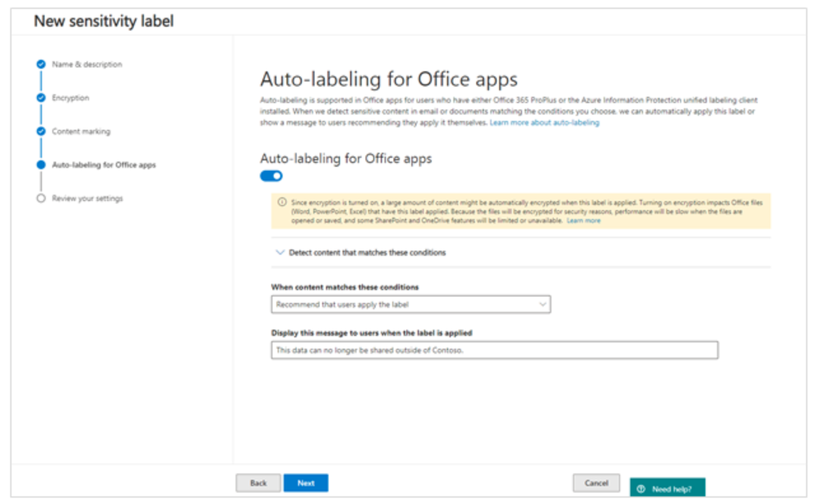Click the Auto-labeling step current indicator dot

[41, 165]
